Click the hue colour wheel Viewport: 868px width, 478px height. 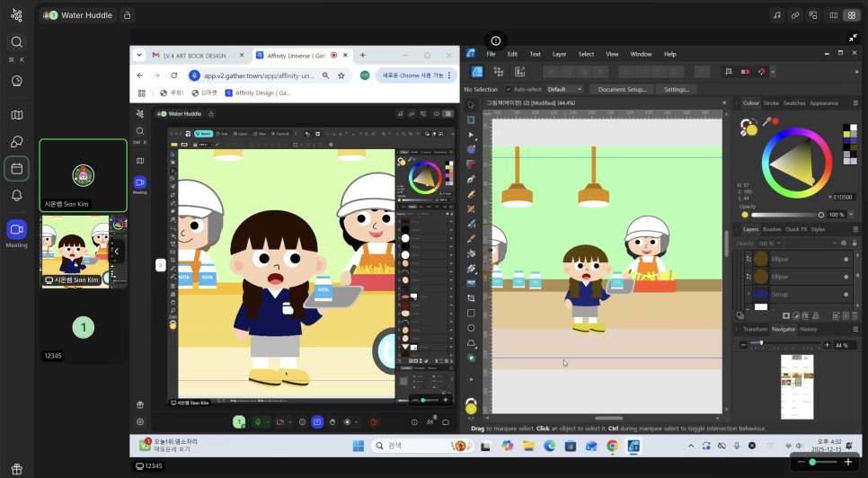coord(797,164)
